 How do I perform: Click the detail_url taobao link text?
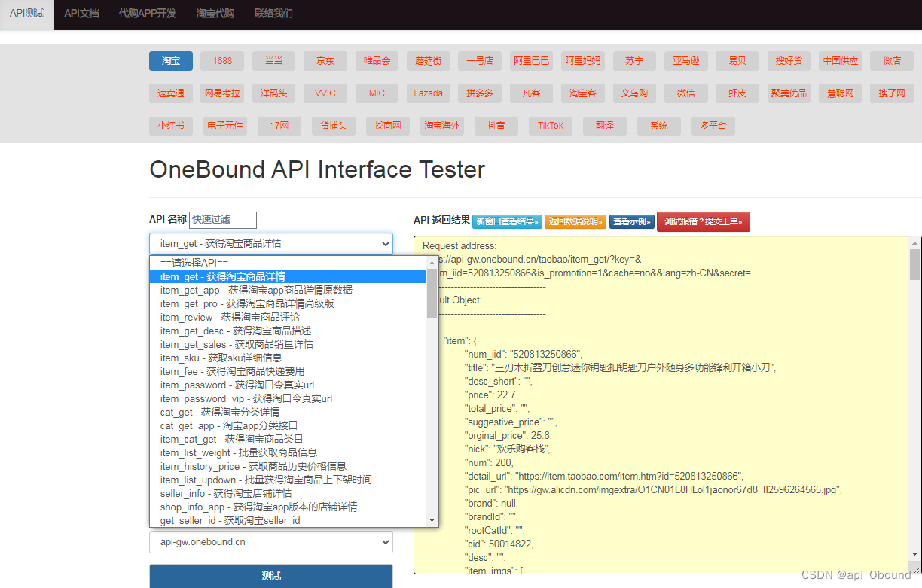click(x=629, y=476)
